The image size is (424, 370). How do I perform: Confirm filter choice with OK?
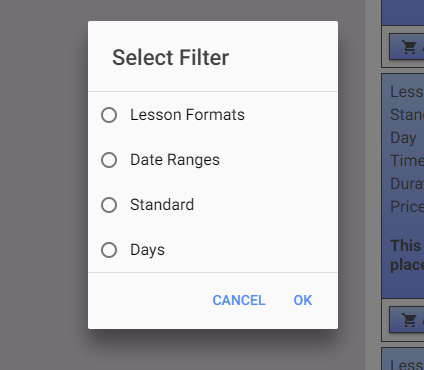(x=303, y=300)
